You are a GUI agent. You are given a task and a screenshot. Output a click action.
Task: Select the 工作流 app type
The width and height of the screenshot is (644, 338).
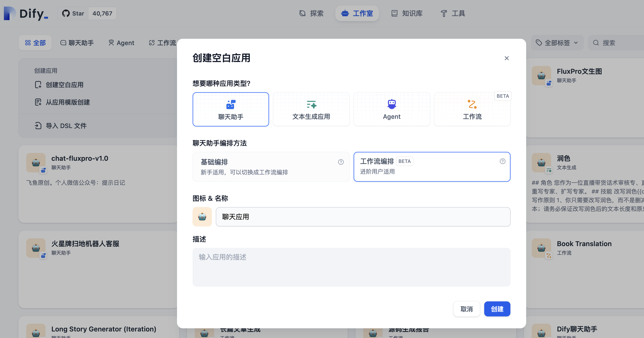pos(472,109)
